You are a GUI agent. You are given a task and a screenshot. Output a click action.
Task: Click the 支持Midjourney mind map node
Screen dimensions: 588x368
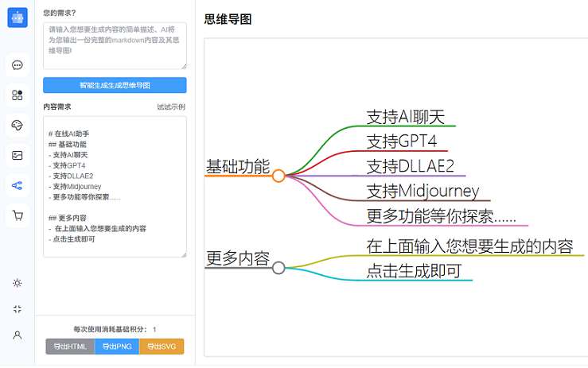(x=423, y=191)
